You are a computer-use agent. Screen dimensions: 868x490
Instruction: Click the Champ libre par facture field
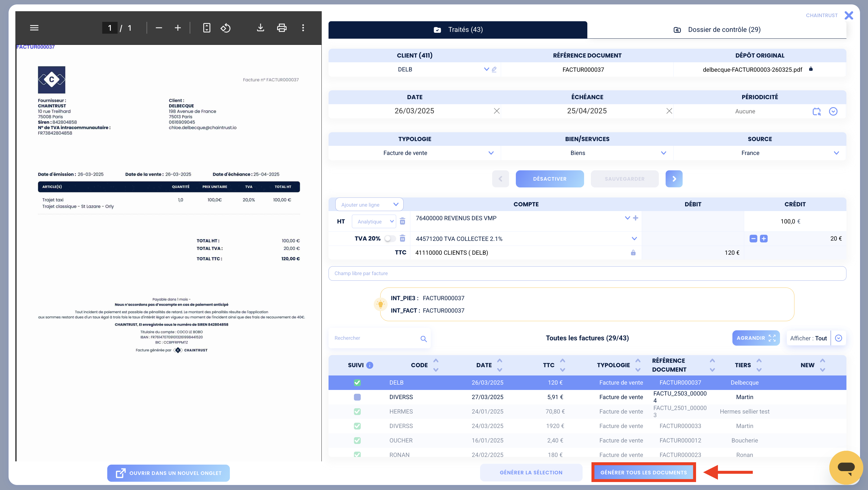click(x=587, y=273)
